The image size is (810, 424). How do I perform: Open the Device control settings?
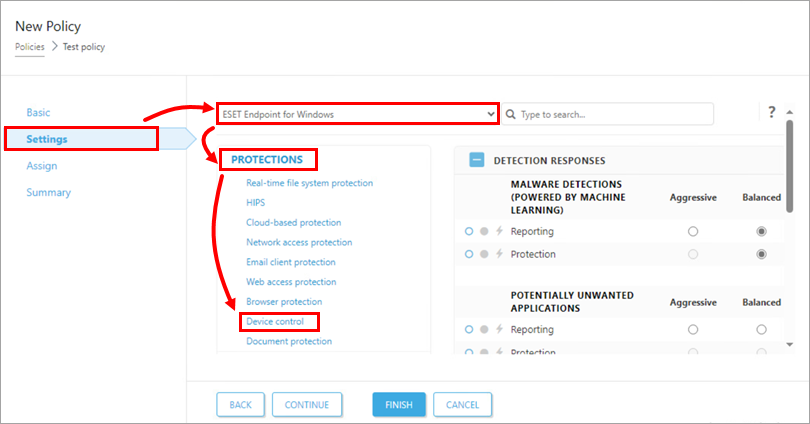275,322
